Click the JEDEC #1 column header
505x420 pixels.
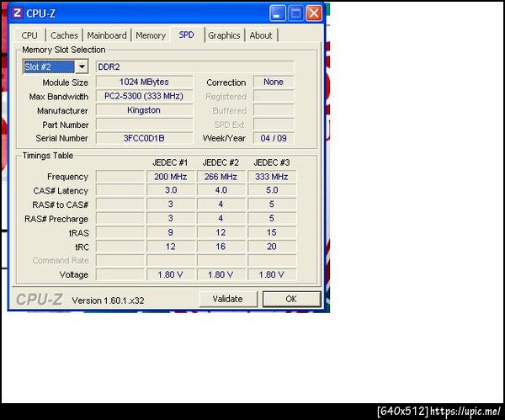(x=170, y=162)
